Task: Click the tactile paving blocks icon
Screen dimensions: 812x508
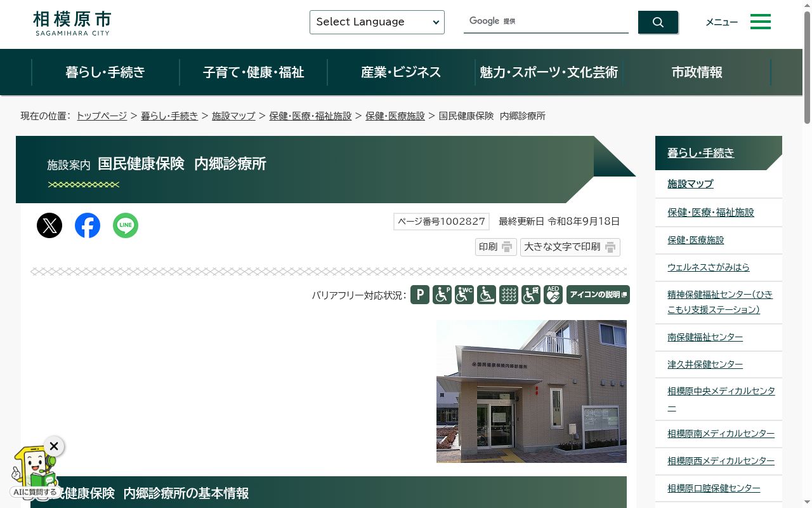Action: click(x=509, y=295)
